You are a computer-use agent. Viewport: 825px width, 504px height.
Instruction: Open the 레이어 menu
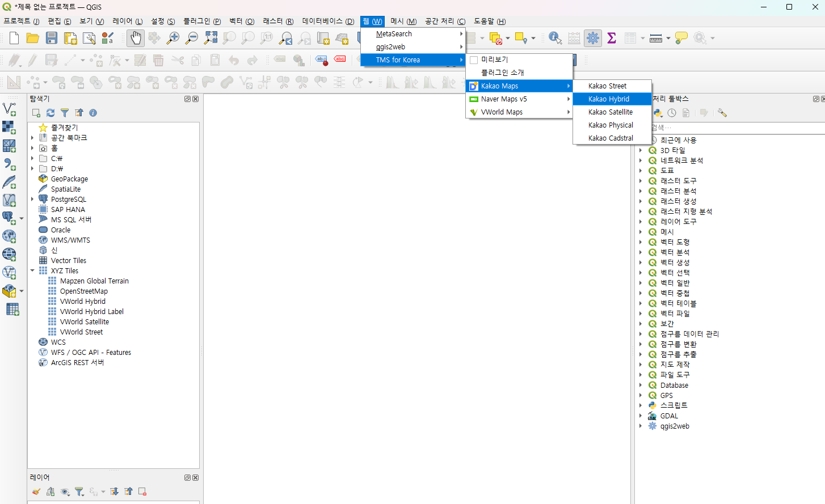pos(128,21)
